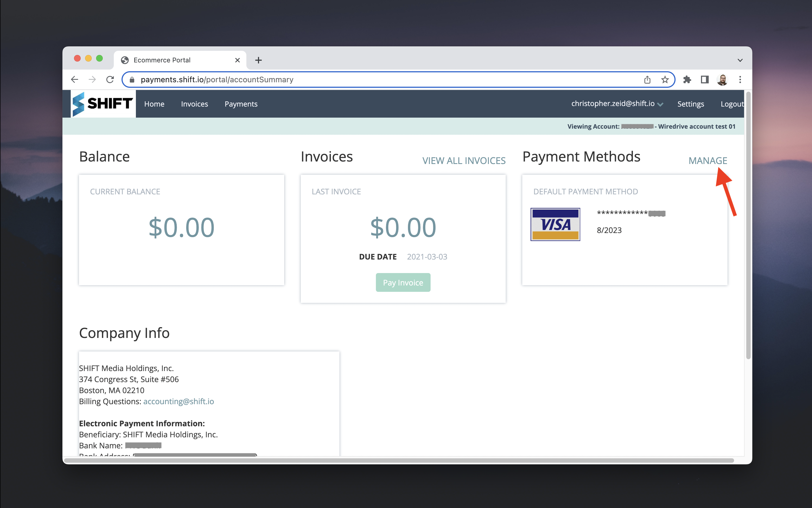Open the browser extensions puzzle icon

click(687, 79)
